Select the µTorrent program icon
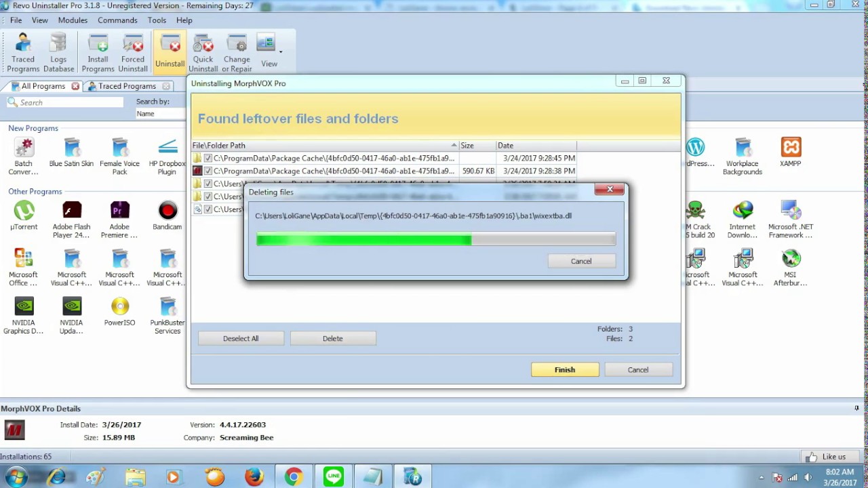868x488 pixels. click(x=23, y=216)
